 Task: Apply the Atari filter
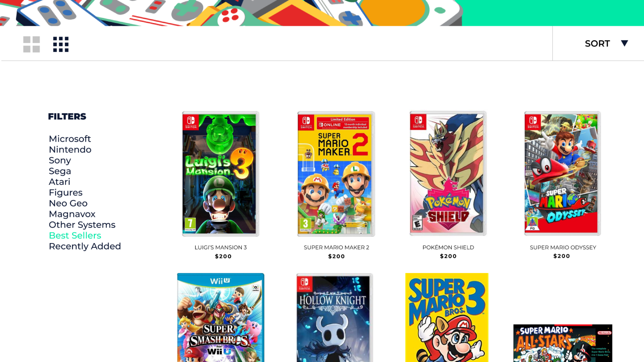point(59,182)
